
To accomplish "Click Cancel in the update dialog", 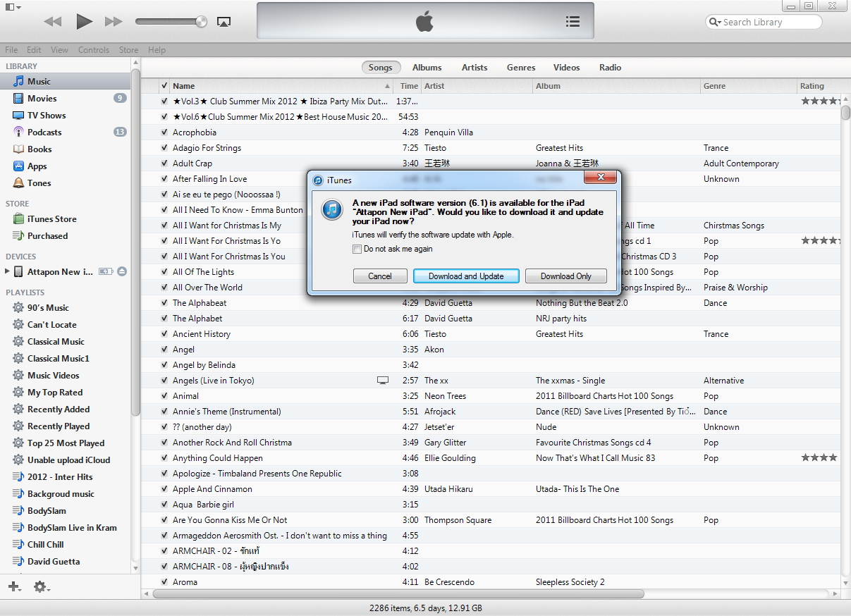I will click(380, 276).
